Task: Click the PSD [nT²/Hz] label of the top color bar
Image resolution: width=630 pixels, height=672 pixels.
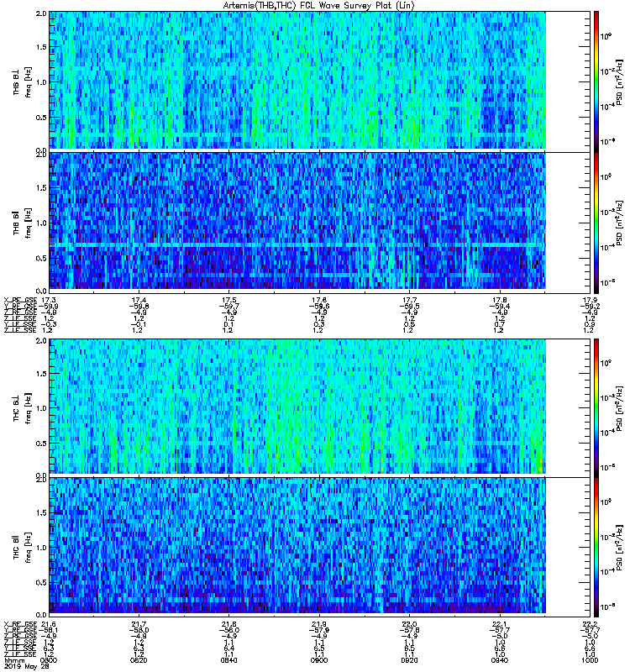Action: tap(619, 81)
